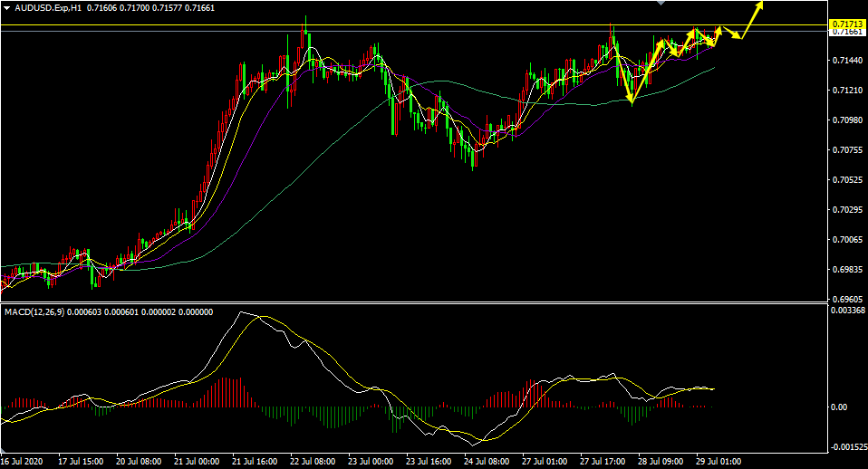Select the yellow 0.71713 price level label
The width and height of the screenshot is (868, 469).
click(x=847, y=24)
